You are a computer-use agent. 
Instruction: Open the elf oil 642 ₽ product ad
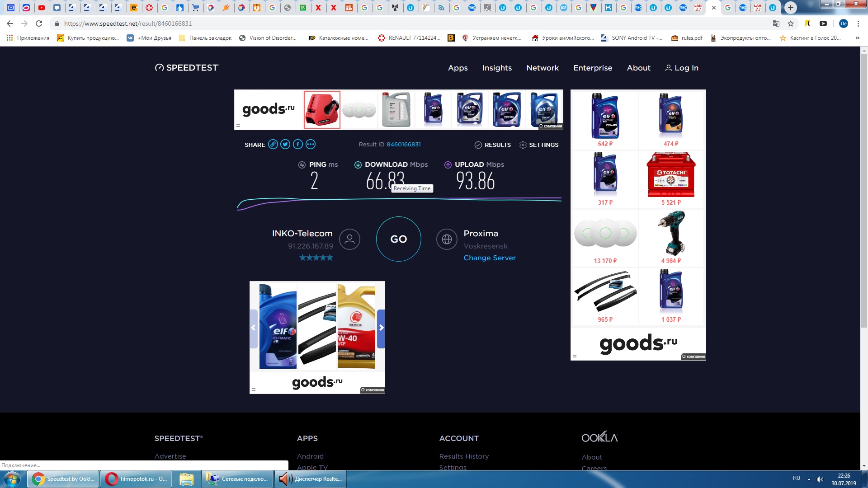pos(605,120)
